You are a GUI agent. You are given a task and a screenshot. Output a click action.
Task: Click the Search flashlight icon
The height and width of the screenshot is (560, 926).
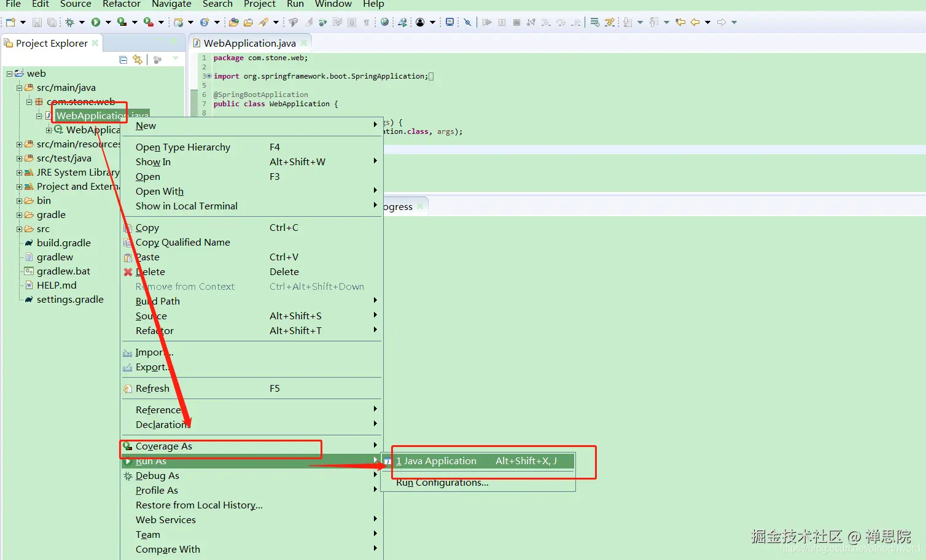[263, 22]
